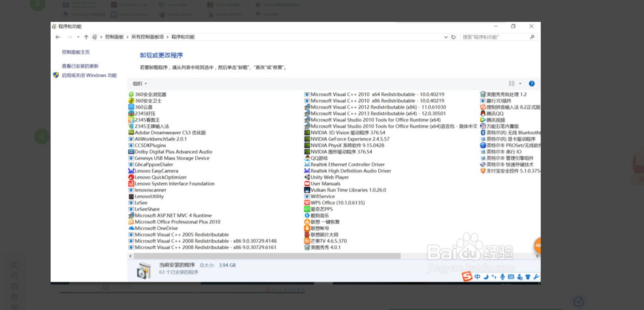Click the 搜狗拼音输入法 program icon
The height and width of the screenshot is (310, 644).
click(x=483, y=107)
